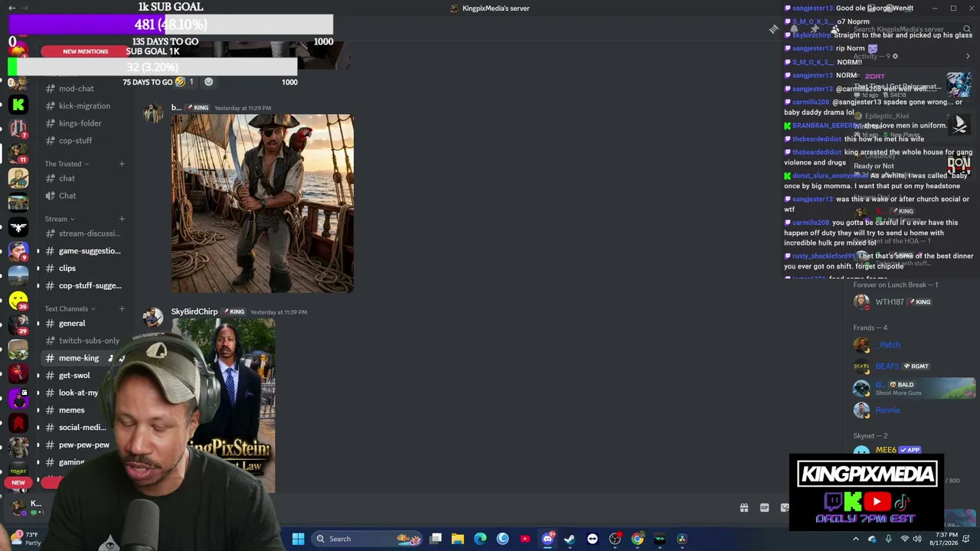The height and width of the screenshot is (551, 980).
Task: Show hidden system tray icons
Action: pyautogui.click(x=856, y=539)
